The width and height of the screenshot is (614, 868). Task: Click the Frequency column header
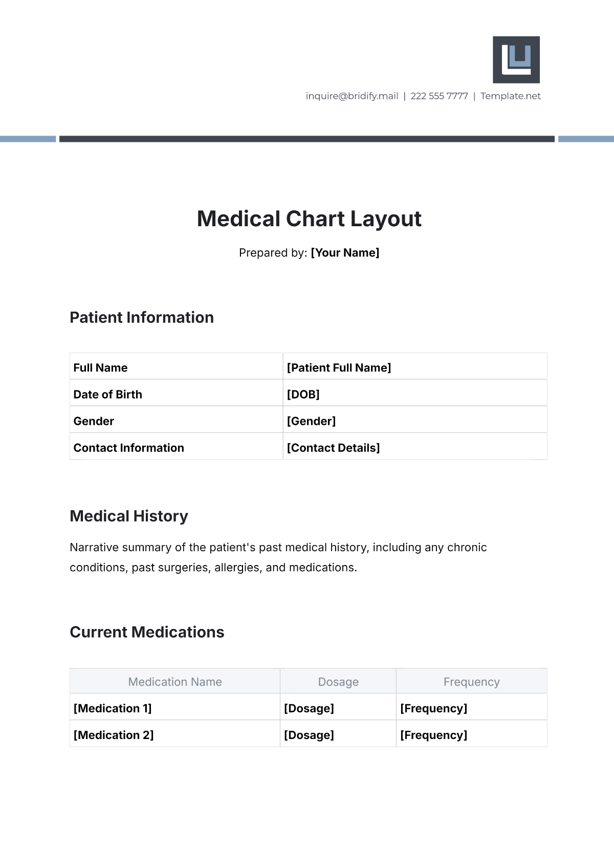[x=471, y=682]
